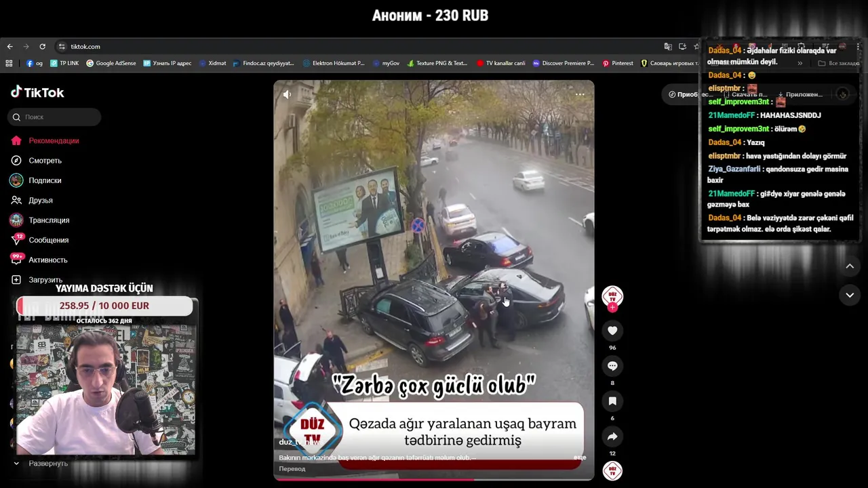Click the Перевод translate link under the caption

(292, 469)
